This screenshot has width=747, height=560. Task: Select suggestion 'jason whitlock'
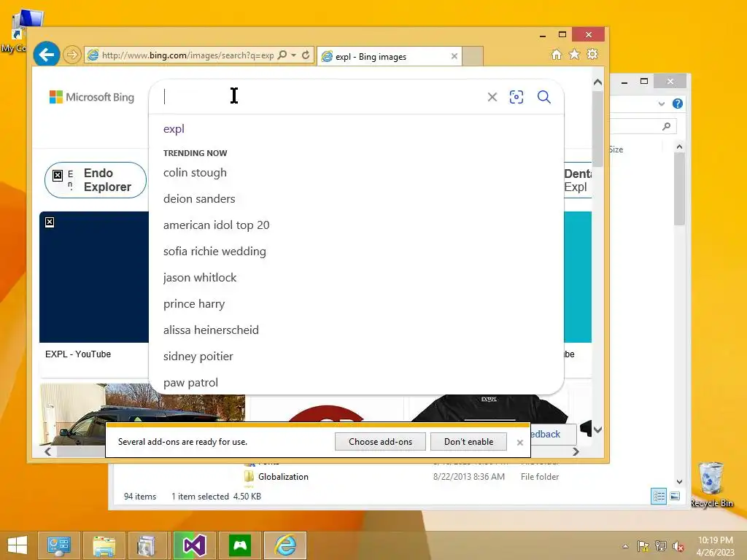click(200, 278)
